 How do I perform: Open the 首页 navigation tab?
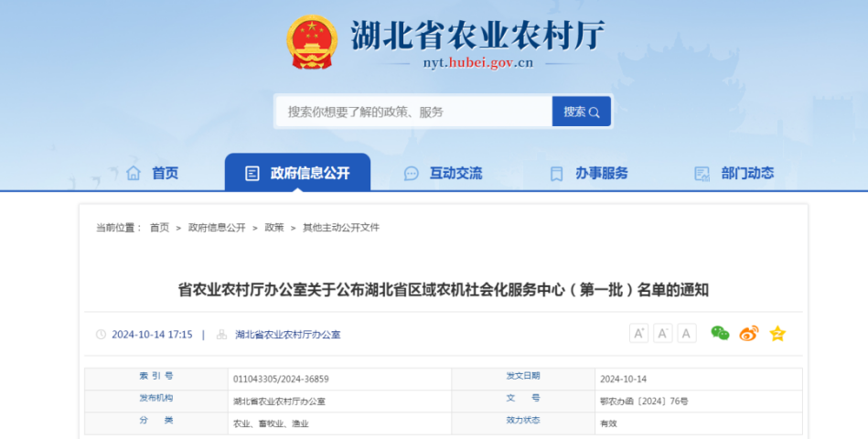pos(152,173)
